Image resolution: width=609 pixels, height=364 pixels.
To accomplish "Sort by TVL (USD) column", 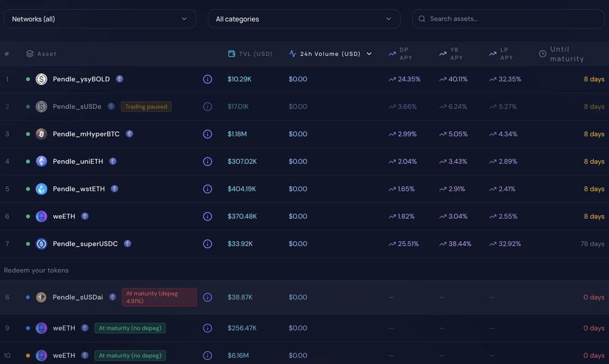I will pyautogui.click(x=250, y=53).
